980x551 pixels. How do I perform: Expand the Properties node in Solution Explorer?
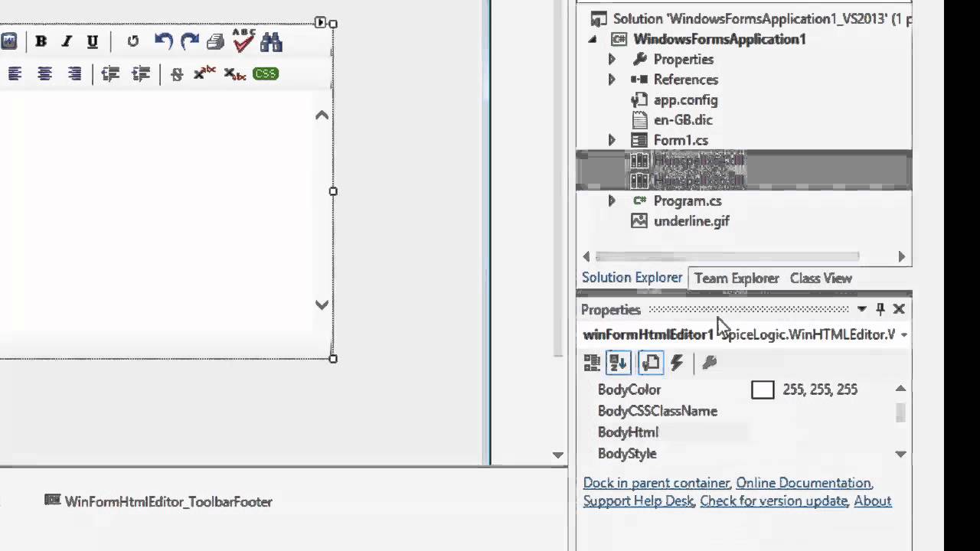pos(611,59)
